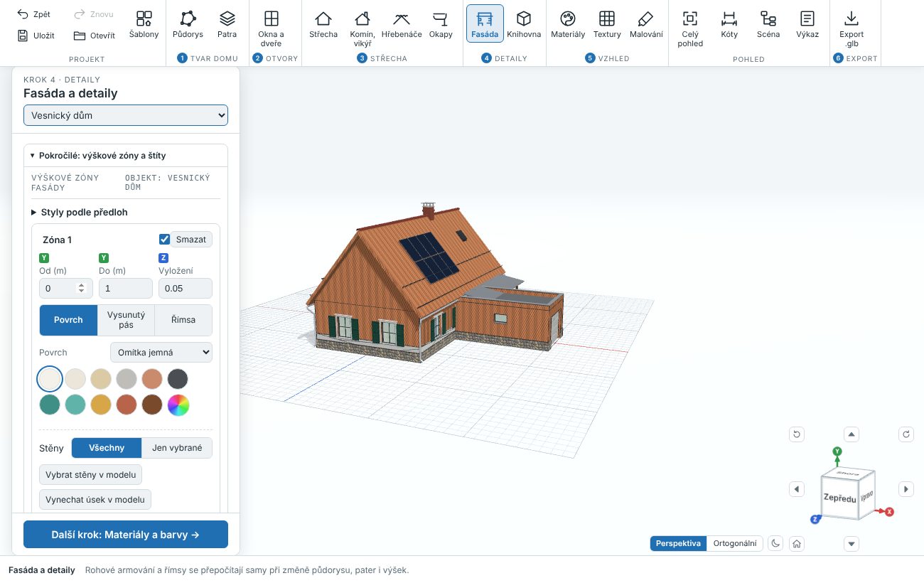924x583 pixels.
Task: Pick the dark grey color swatch
Action: point(178,379)
